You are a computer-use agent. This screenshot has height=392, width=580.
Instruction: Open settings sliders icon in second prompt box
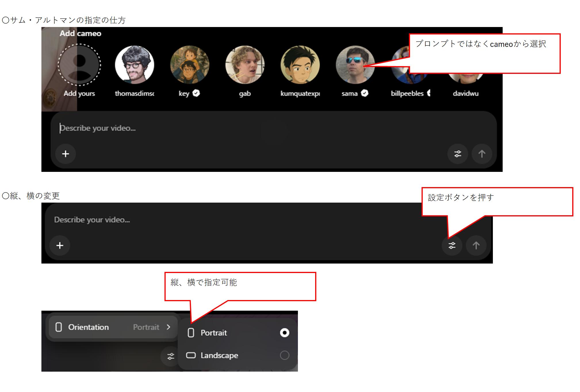pos(452,245)
